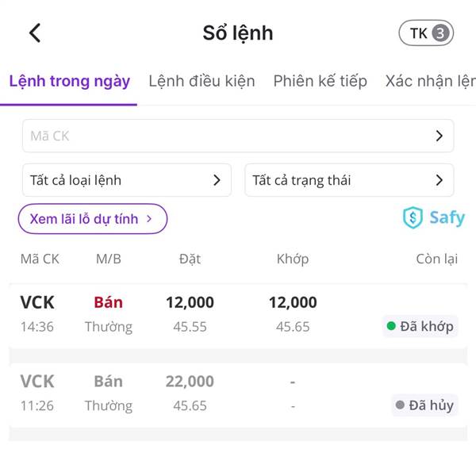Switch to Lệnh trong ngày tab
The height and width of the screenshot is (476, 476).
[70, 81]
